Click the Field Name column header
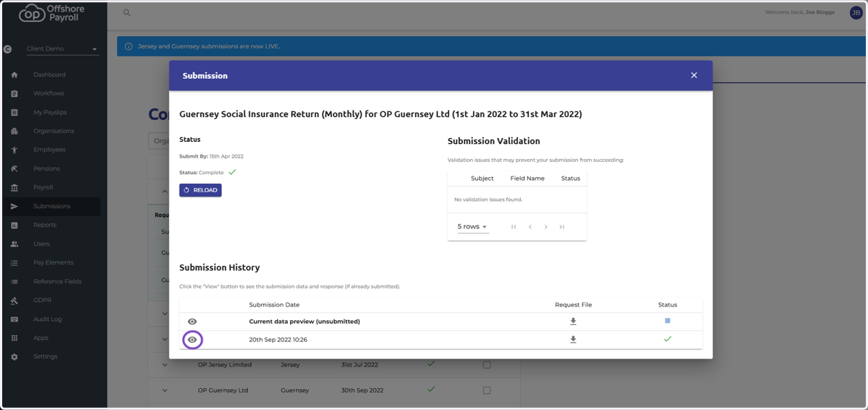Image resolution: width=868 pixels, height=410 pixels. point(527,179)
